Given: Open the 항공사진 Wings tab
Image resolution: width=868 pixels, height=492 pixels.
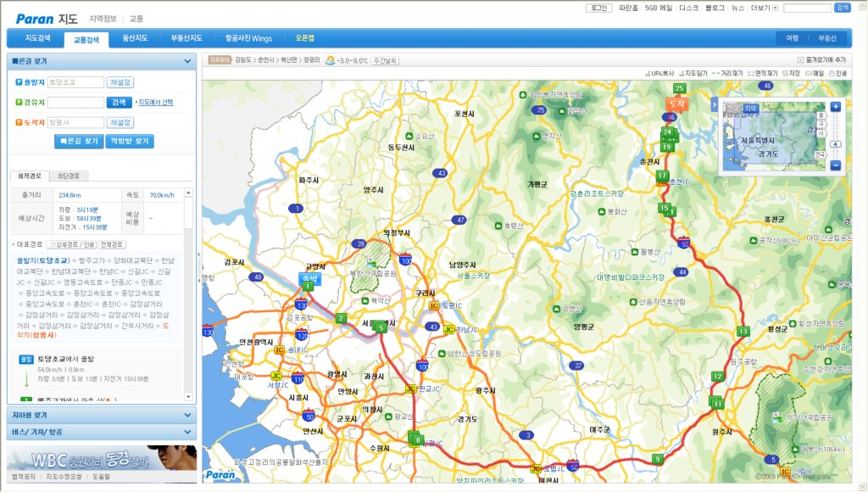Looking at the screenshot, I should click(x=248, y=38).
